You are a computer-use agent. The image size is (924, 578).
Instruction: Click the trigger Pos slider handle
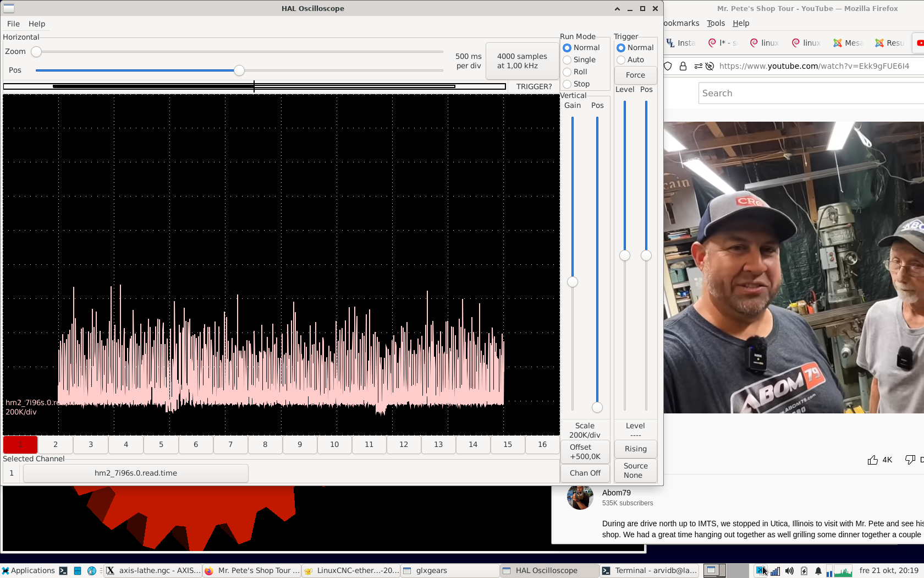[646, 255]
